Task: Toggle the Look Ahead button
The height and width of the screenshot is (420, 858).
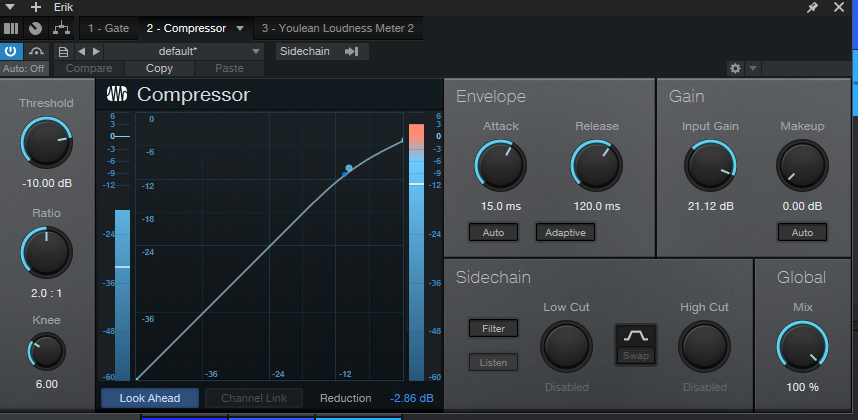Action: pyautogui.click(x=150, y=398)
